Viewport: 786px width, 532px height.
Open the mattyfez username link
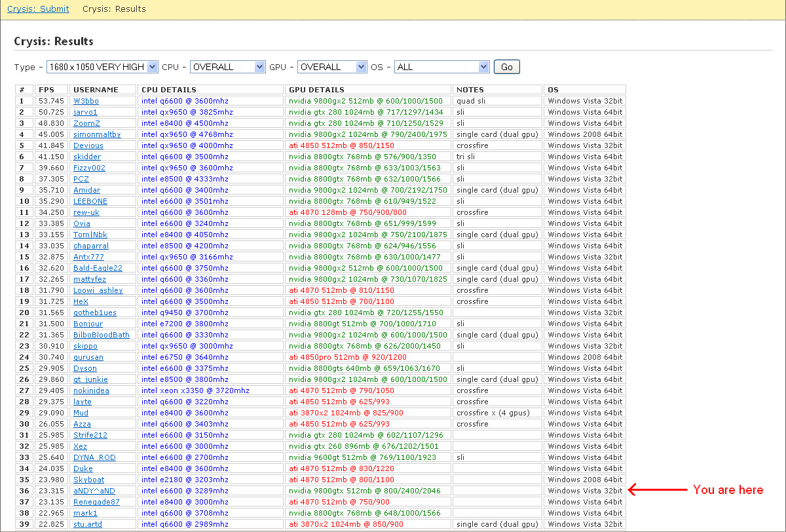[x=90, y=279]
